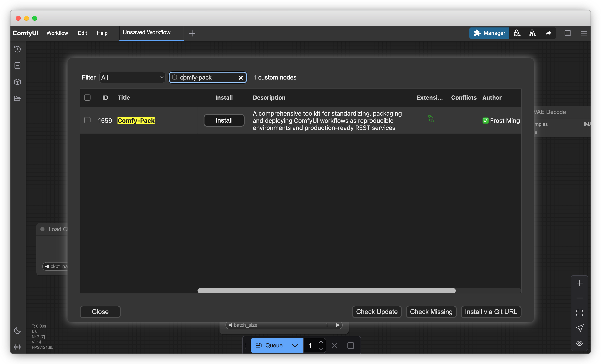This screenshot has height=364, width=601.
Task: Sort by the Author column header
Action: pos(492,98)
